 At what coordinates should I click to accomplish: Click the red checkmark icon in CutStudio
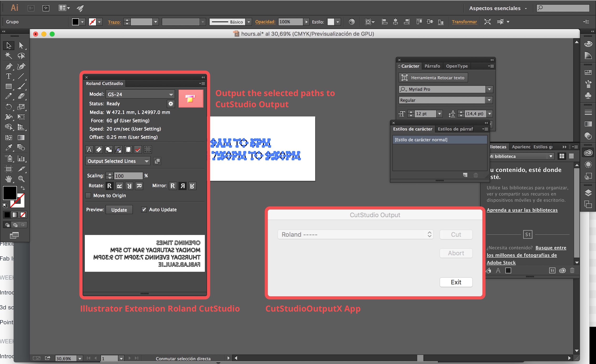[x=138, y=150]
